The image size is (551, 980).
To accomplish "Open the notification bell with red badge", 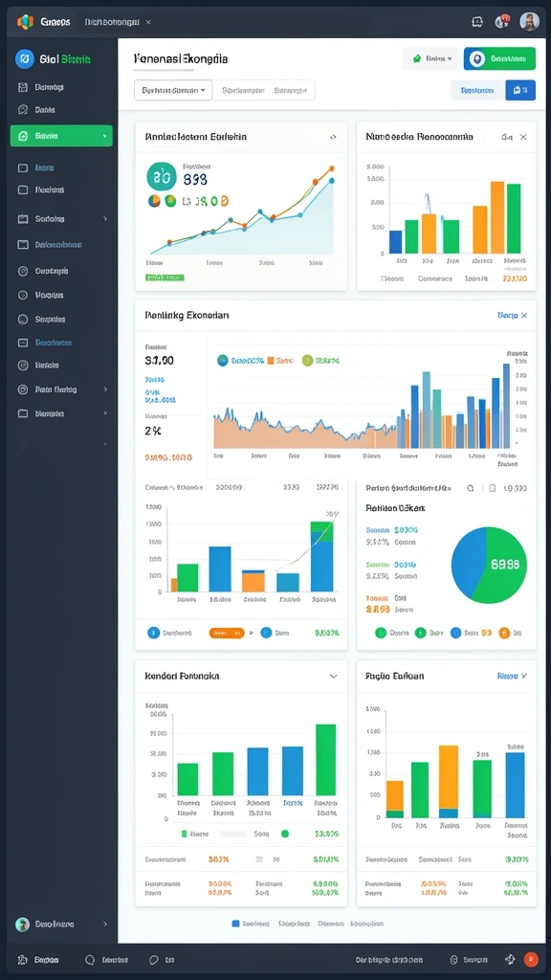I will click(x=501, y=22).
